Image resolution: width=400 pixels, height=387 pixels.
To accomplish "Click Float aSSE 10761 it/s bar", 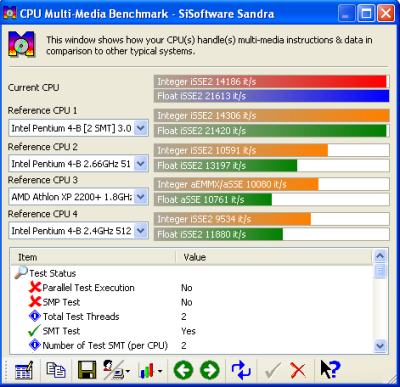I will pyautogui.click(x=271, y=199).
